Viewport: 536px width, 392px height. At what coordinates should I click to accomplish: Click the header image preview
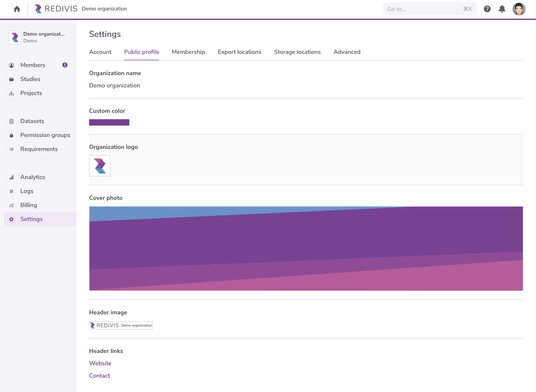121,325
